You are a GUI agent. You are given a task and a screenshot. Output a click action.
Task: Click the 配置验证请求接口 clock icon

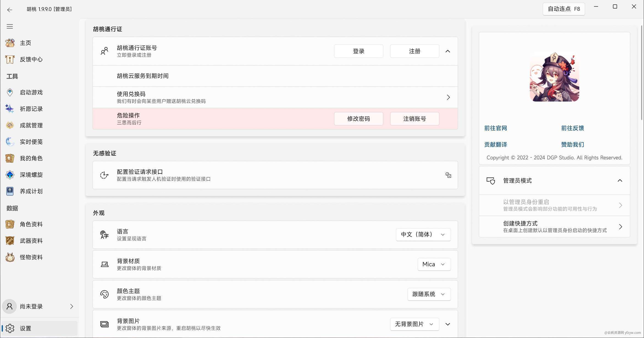tap(104, 175)
